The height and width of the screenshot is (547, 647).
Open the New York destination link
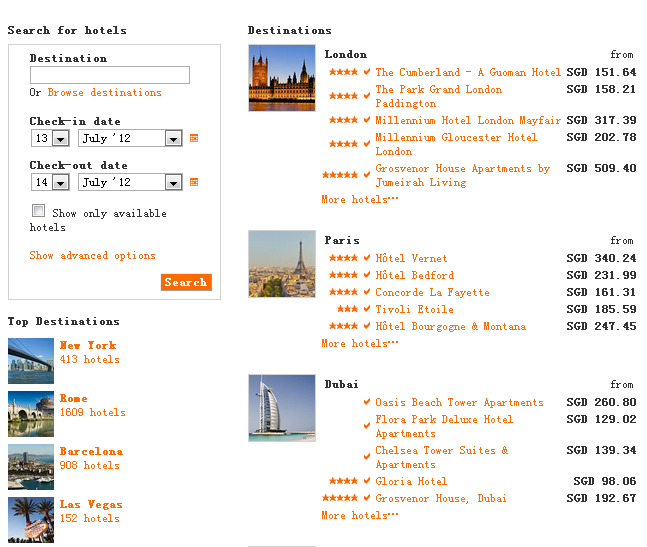click(88, 345)
